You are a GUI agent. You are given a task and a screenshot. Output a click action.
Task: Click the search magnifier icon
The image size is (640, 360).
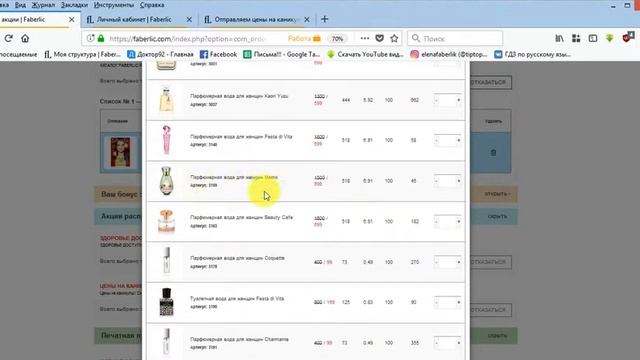point(416,38)
